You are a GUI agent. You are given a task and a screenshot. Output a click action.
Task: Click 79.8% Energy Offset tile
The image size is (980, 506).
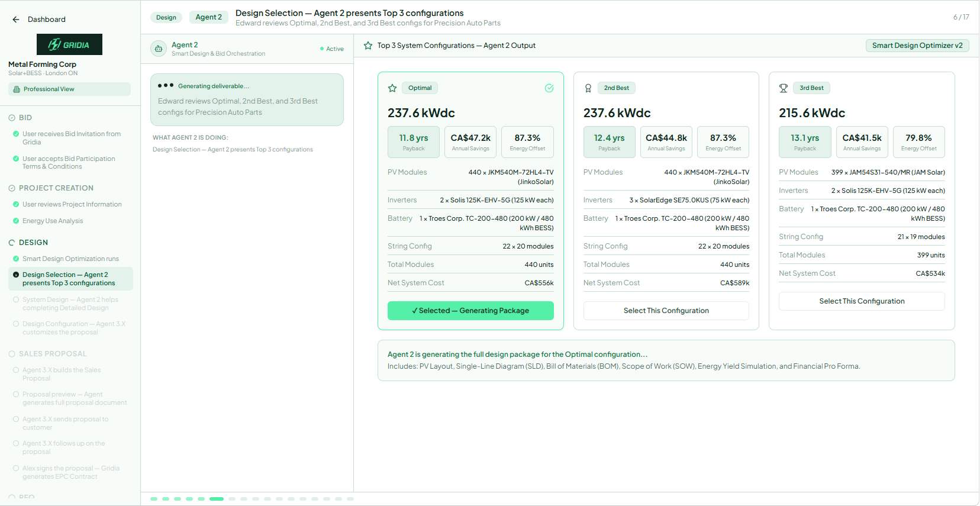[919, 142]
